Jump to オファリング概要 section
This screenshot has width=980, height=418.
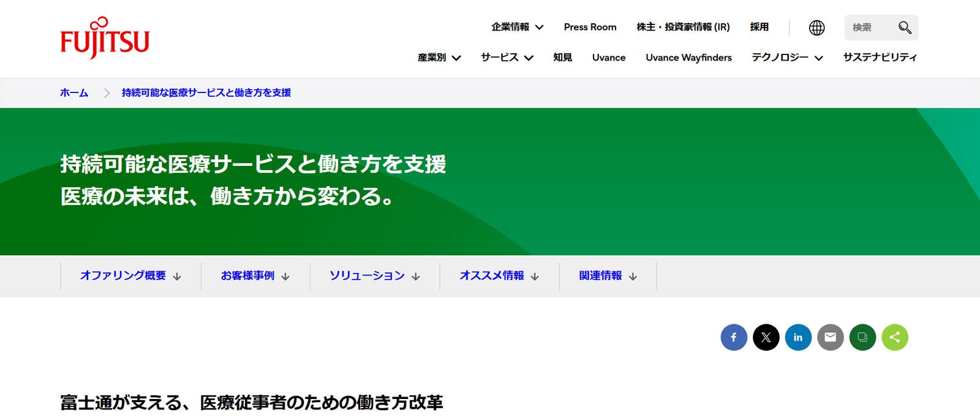point(130,276)
